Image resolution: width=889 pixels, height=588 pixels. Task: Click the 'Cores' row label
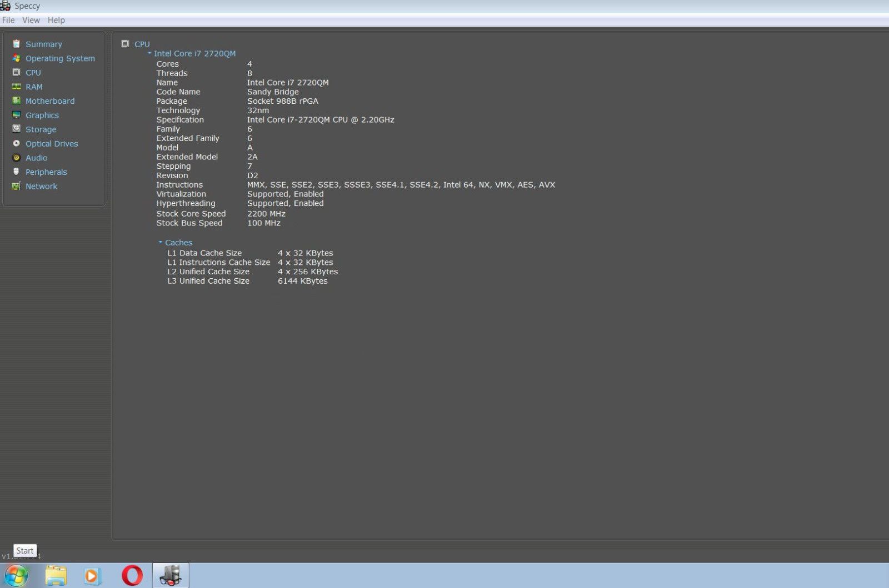pyautogui.click(x=167, y=64)
